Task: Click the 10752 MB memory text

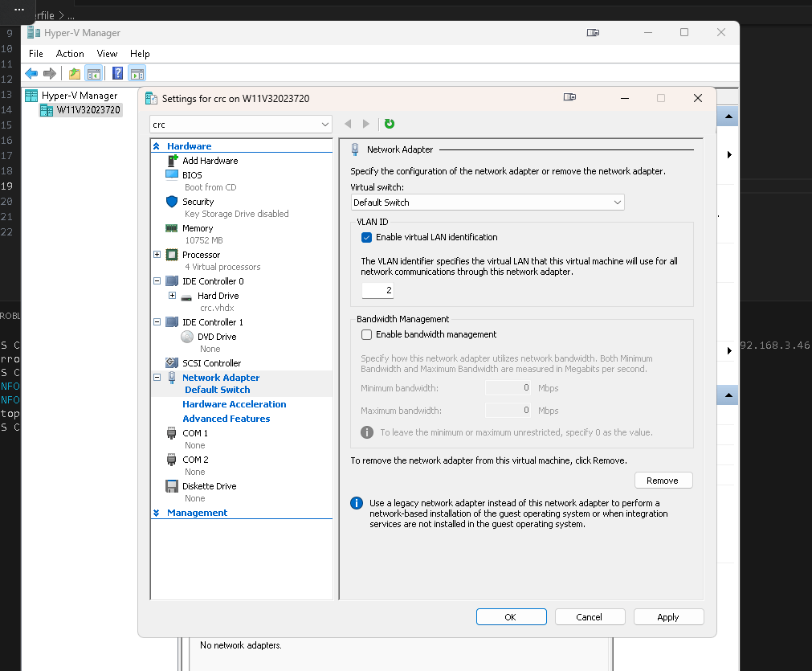Action: tap(203, 240)
